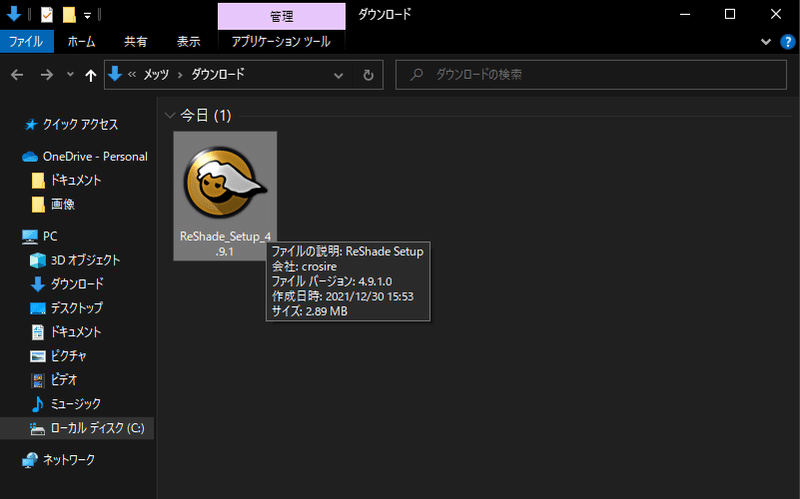Screen dimensions: 800x499
Task: Open Help with the question mark icon
Action: pos(788,42)
